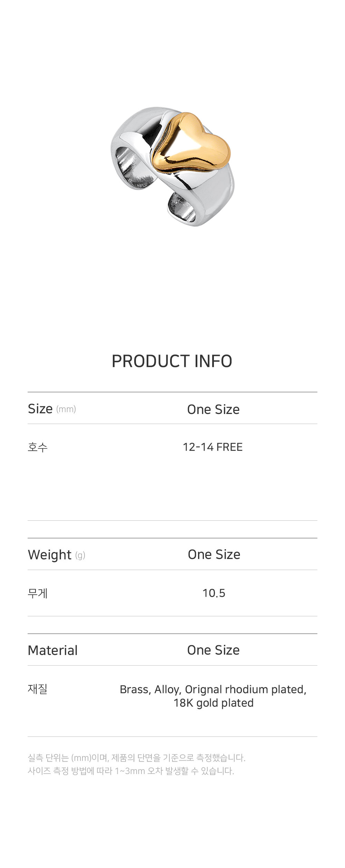The height and width of the screenshot is (868, 345).
Task: Click the 재질 label beside Brass description
Action: click(37, 689)
